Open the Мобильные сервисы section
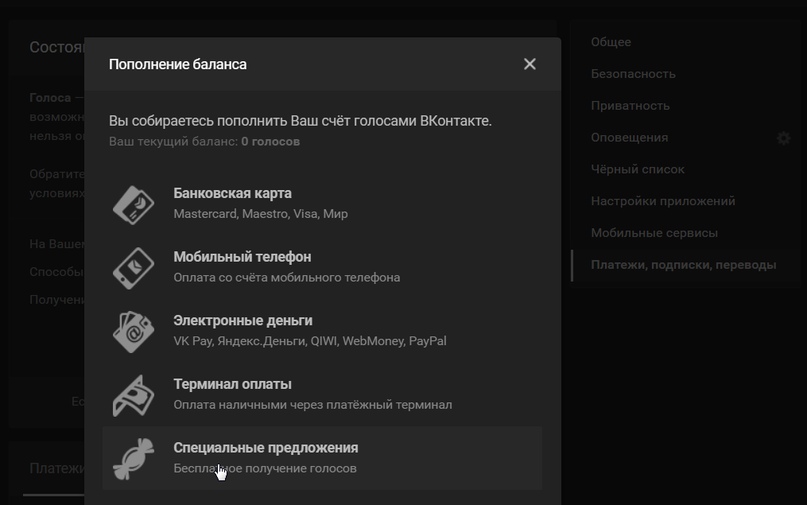 coord(654,233)
